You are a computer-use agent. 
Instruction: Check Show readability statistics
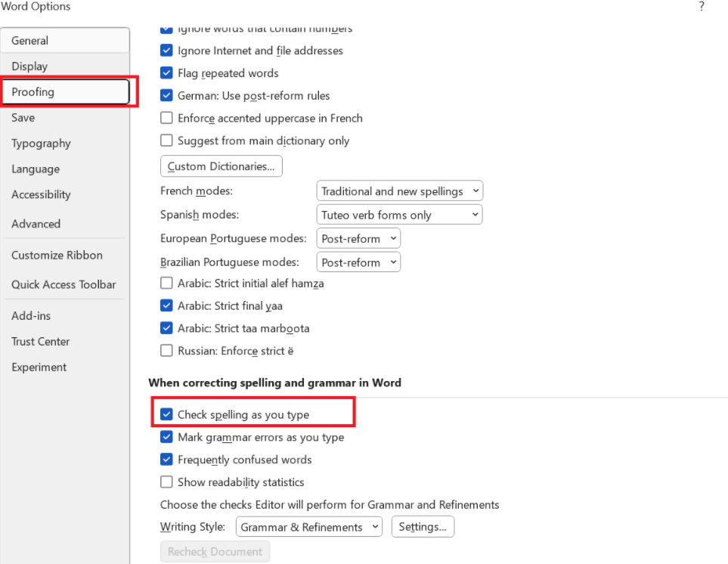click(x=166, y=482)
